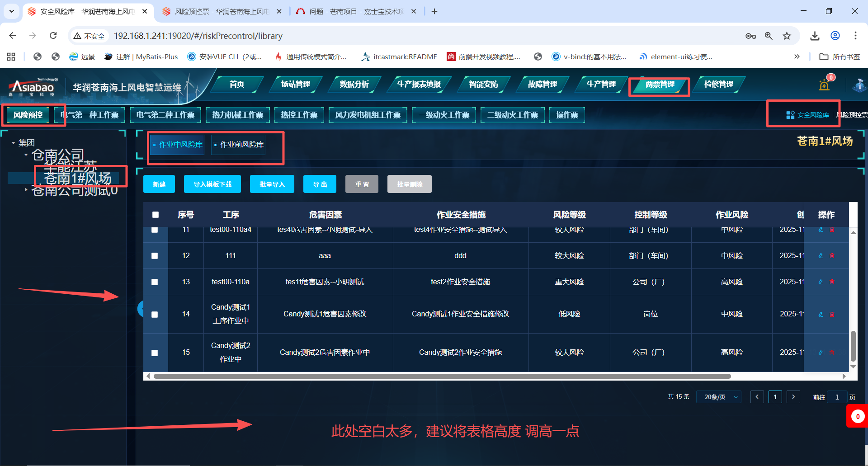Expand the 苍南公司测试0 tree node
This screenshot has height=466, width=868.
pyautogui.click(x=26, y=190)
